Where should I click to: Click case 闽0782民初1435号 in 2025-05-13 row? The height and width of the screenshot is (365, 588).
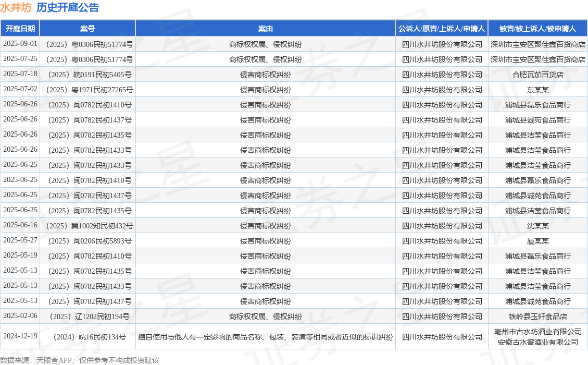click(x=90, y=271)
